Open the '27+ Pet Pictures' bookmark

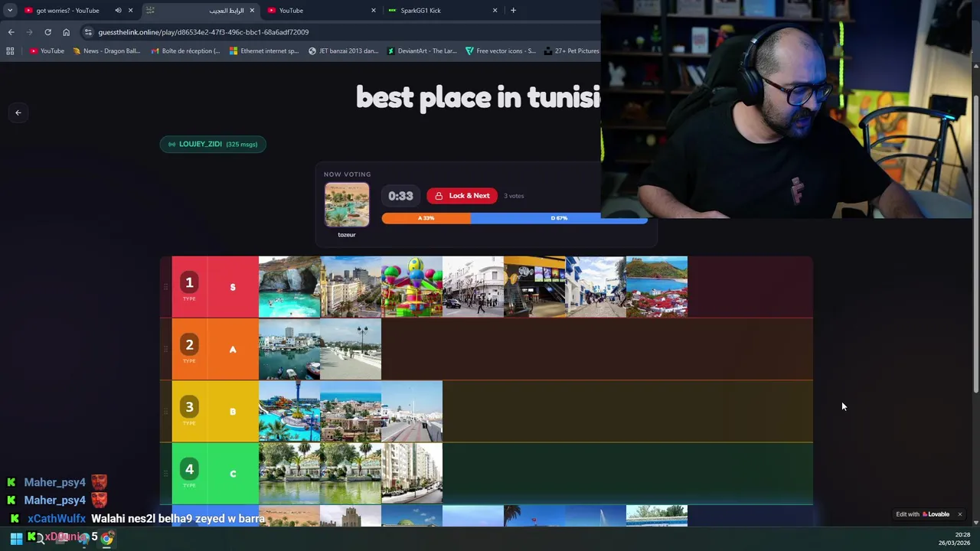(573, 51)
